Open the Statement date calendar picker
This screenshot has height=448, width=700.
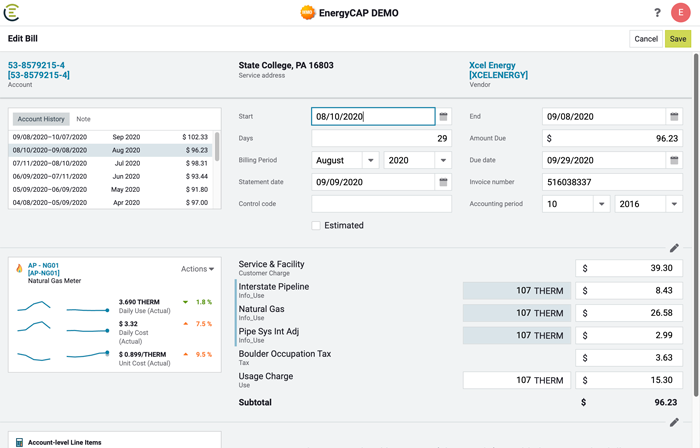(443, 182)
